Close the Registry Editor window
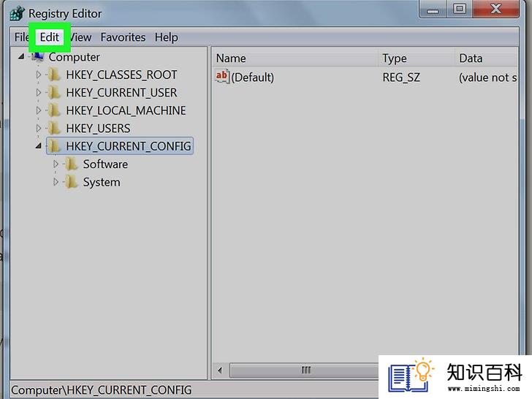This screenshot has height=399, width=532. click(496, 9)
